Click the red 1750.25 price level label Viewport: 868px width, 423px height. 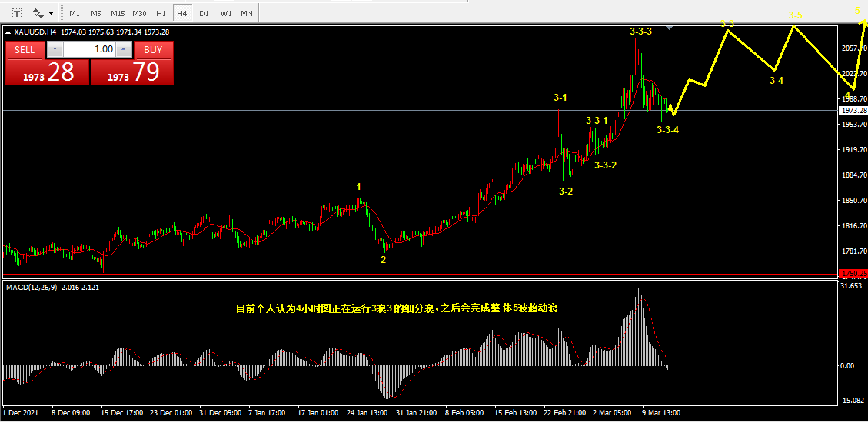(x=853, y=274)
